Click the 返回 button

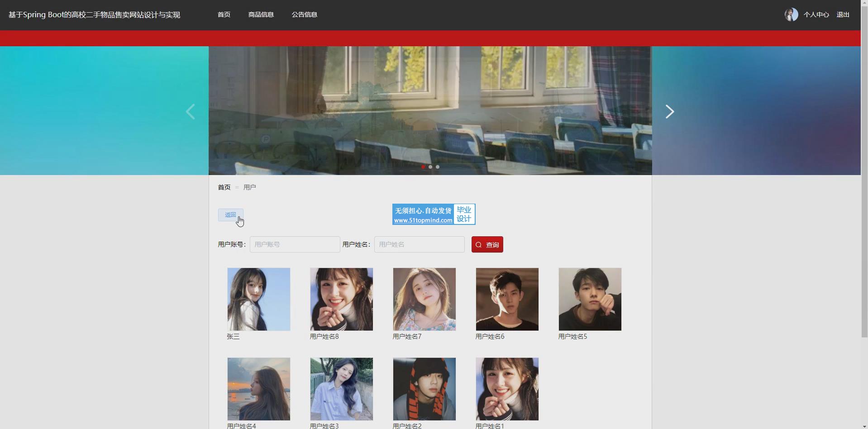click(x=231, y=215)
